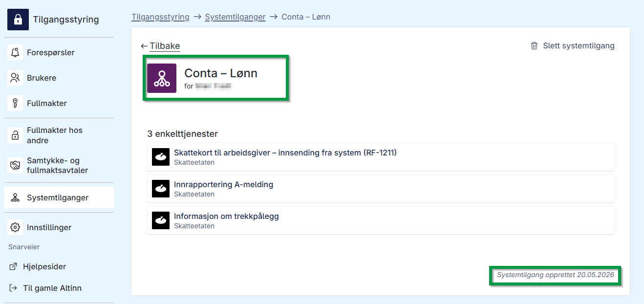Open Brukere in the sidebar
This screenshot has width=644, height=304.
coord(59,78)
